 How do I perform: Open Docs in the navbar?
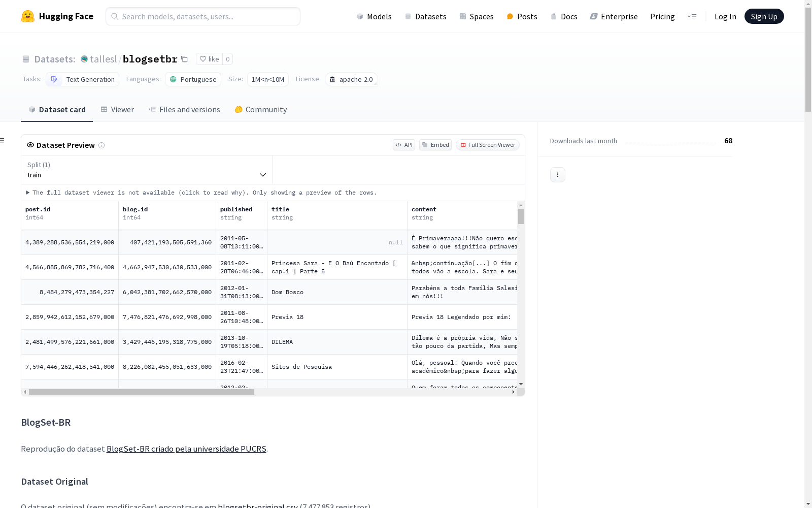pos(564,16)
